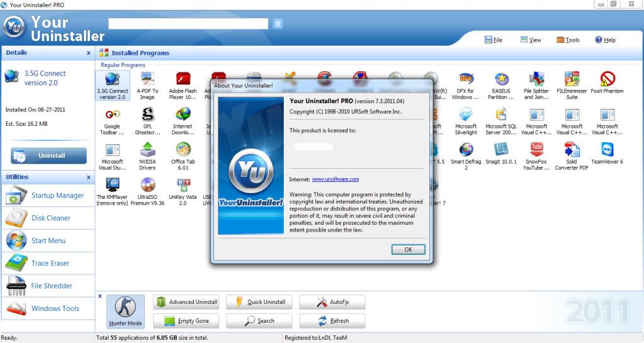
Task: Select the 3.5G Connect version 2.0 program icon
Action: pyautogui.click(x=113, y=86)
